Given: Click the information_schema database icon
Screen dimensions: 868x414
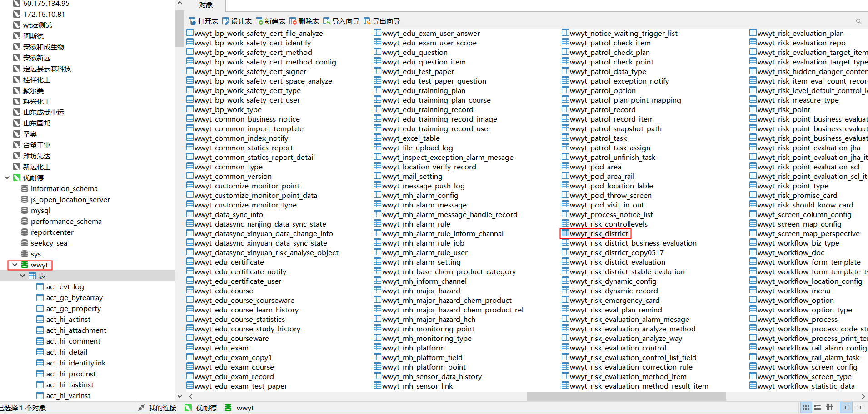Looking at the screenshot, I should 25,188.
